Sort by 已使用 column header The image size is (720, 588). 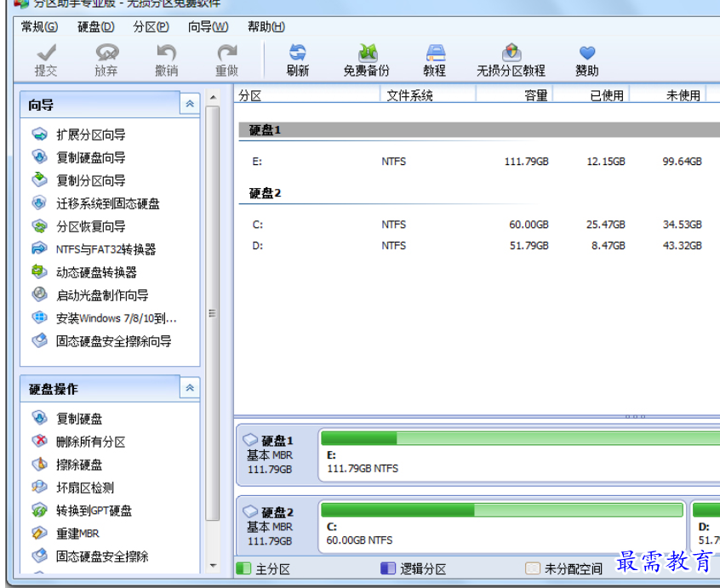pos(591,95)
